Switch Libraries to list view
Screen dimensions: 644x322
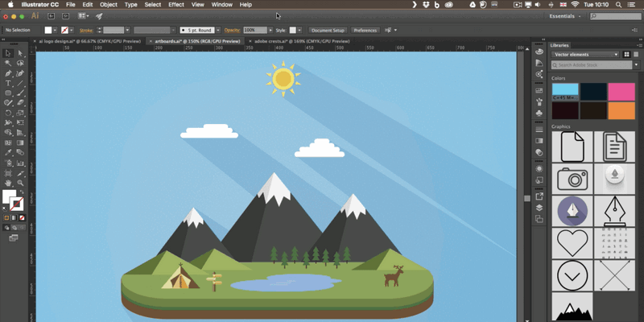[636, 55]
